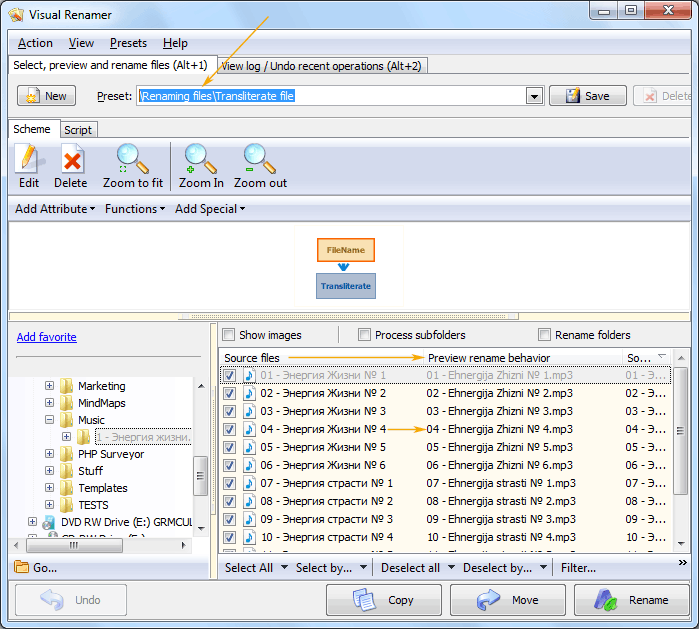Uncheck file 08 - Энергия страсти № 2
Viewport: 699px width, 629px height.
pos(229,502)
